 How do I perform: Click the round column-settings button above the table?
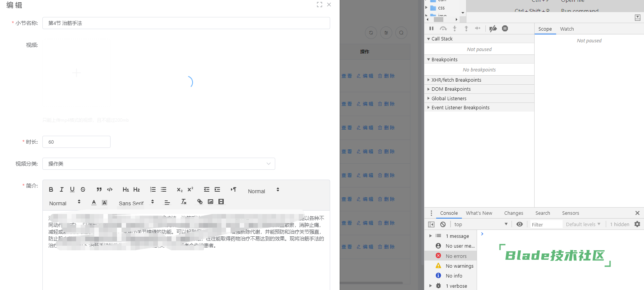(x=386, y=33)
